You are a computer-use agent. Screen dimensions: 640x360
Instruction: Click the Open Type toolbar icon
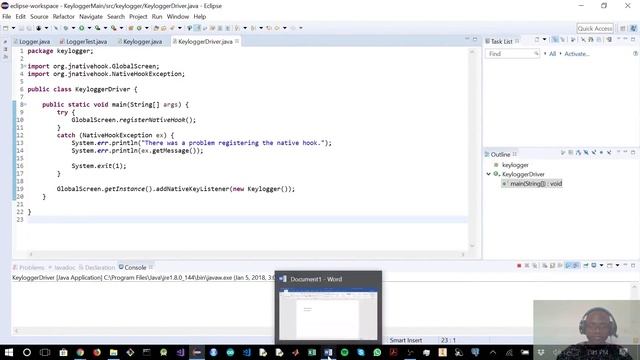tap(156, 28)
